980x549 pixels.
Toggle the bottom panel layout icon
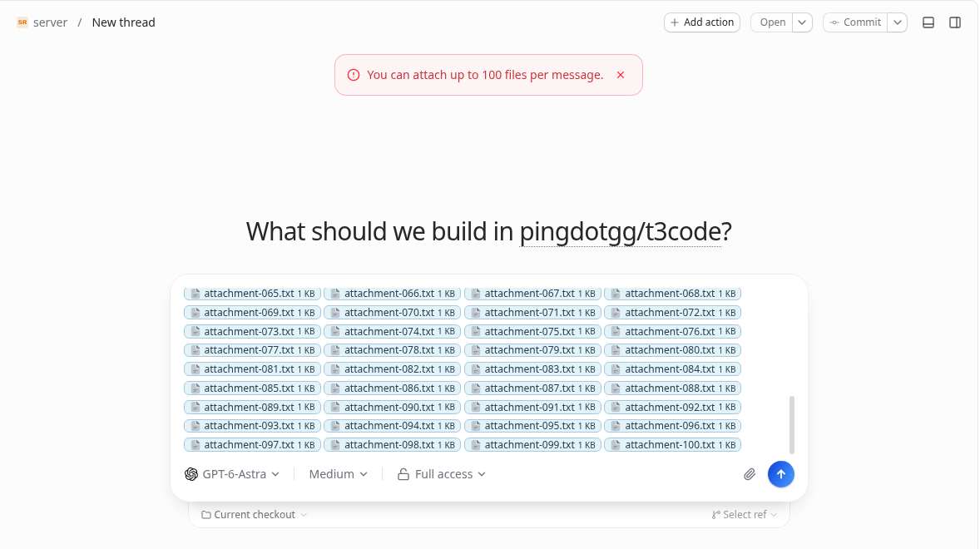click(x=928, y=22)
